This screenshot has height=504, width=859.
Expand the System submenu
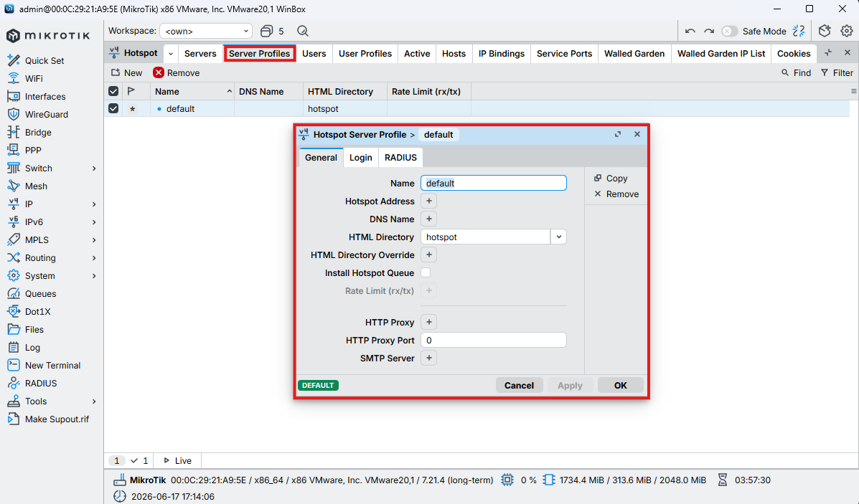point(94,276)
